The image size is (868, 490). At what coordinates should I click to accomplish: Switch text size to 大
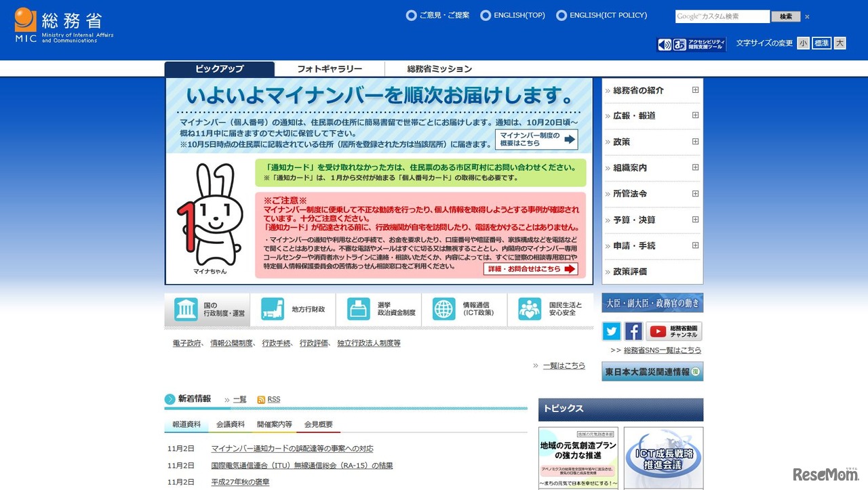click(840, 42)
